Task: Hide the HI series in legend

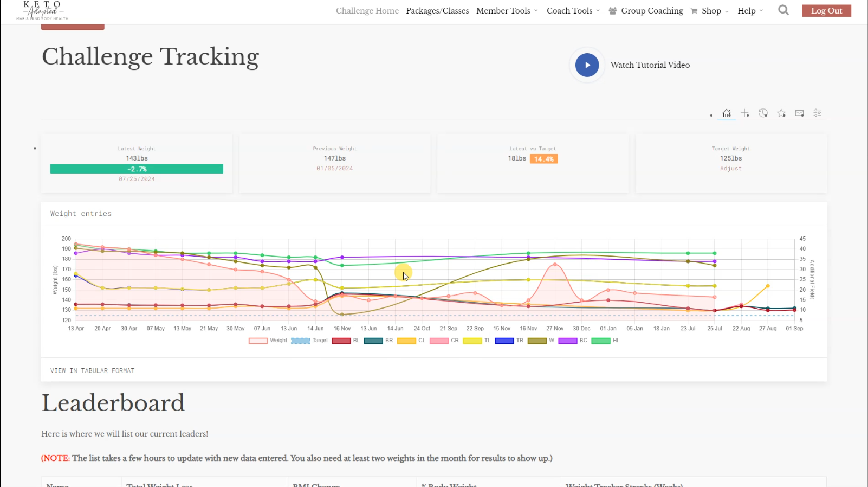Action: pos(600,341)
